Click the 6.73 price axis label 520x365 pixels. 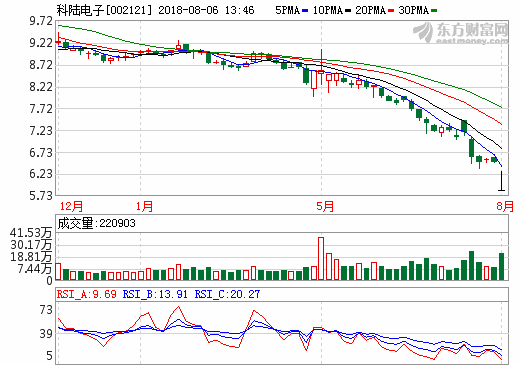(41, 153)
